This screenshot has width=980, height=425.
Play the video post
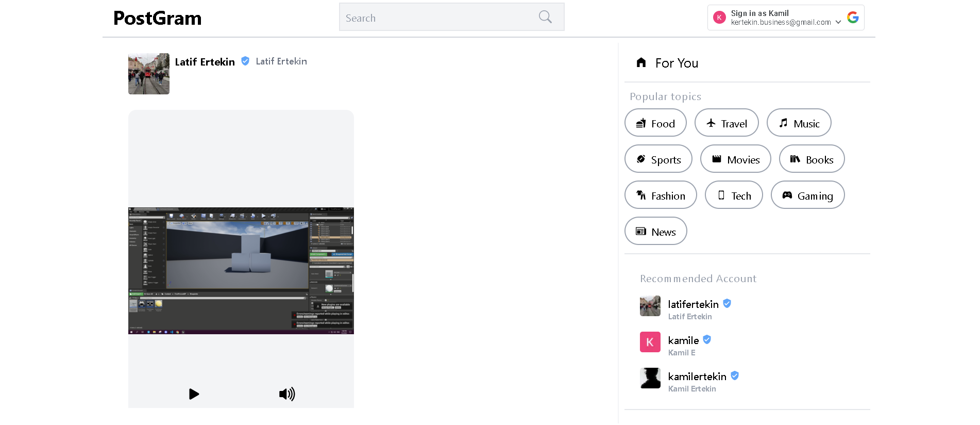click(x=194, y=394)
